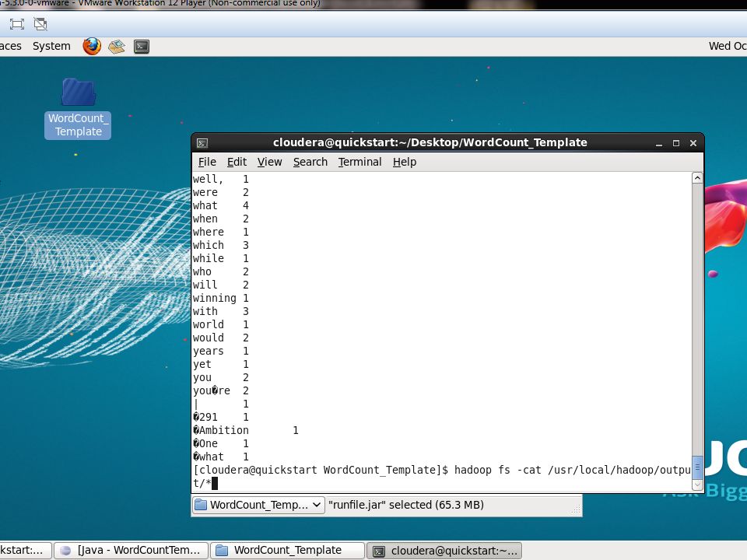Open the terminal Search menu
Screen dimensions: 747x560
tap(310, 162)
